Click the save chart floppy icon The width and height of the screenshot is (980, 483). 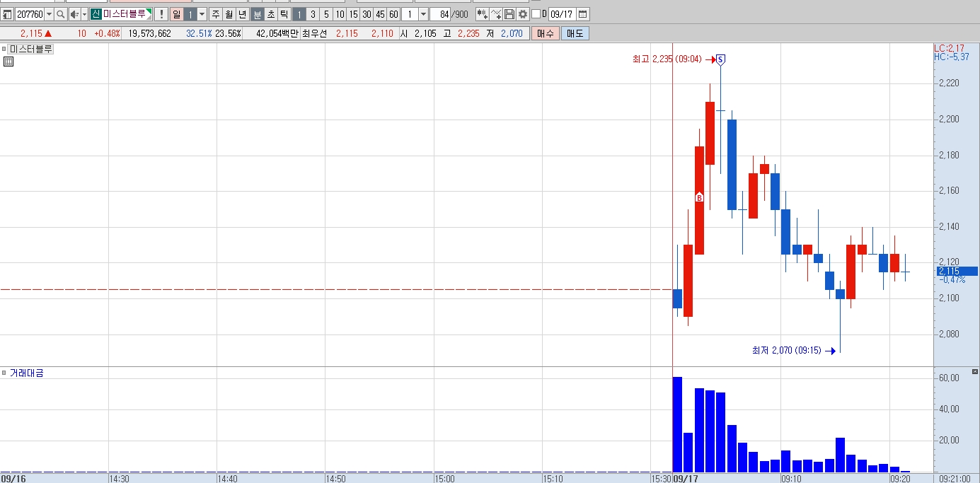[509, 14]
